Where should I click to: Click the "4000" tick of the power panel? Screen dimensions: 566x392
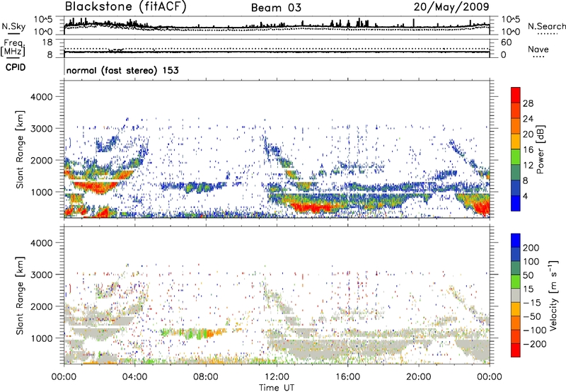tap(42, 97)
